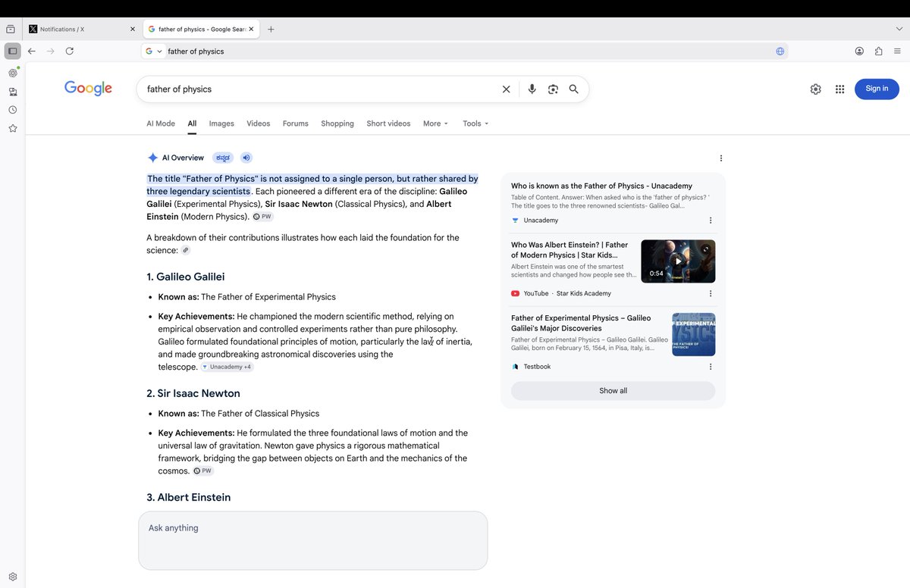The width and height of the screenshot is (910, 588).
Task: Open the history clock in the sidebar
Action: [13, 110]
